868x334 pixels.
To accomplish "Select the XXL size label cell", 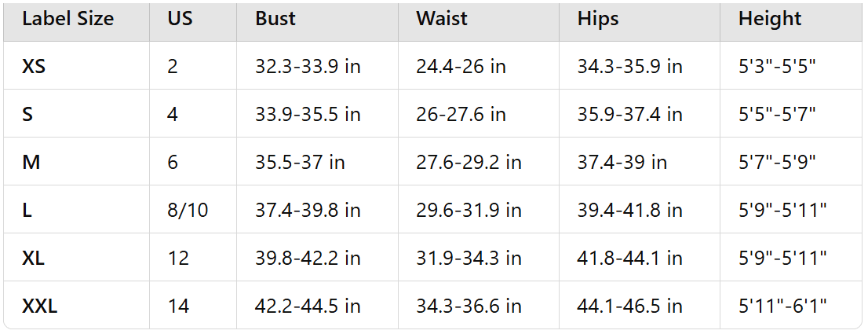I will 40,306.
